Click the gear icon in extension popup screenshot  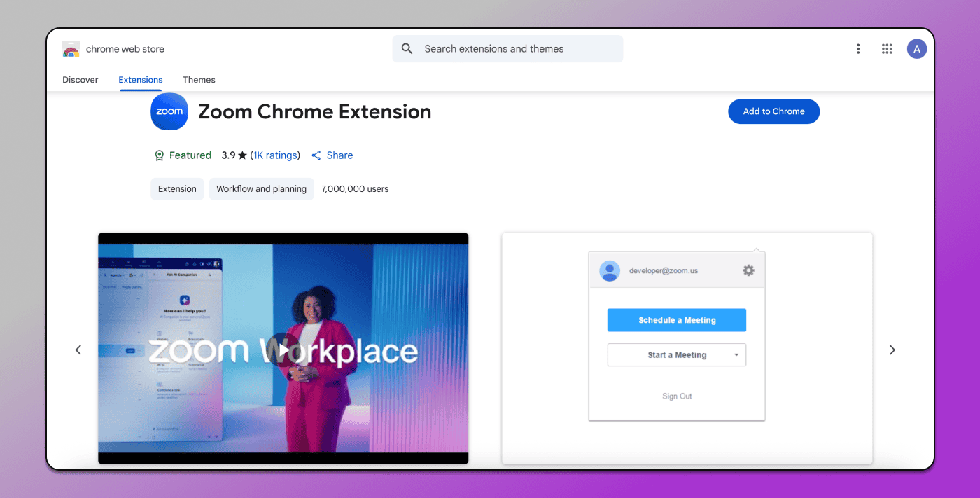(x=748, y=270)
